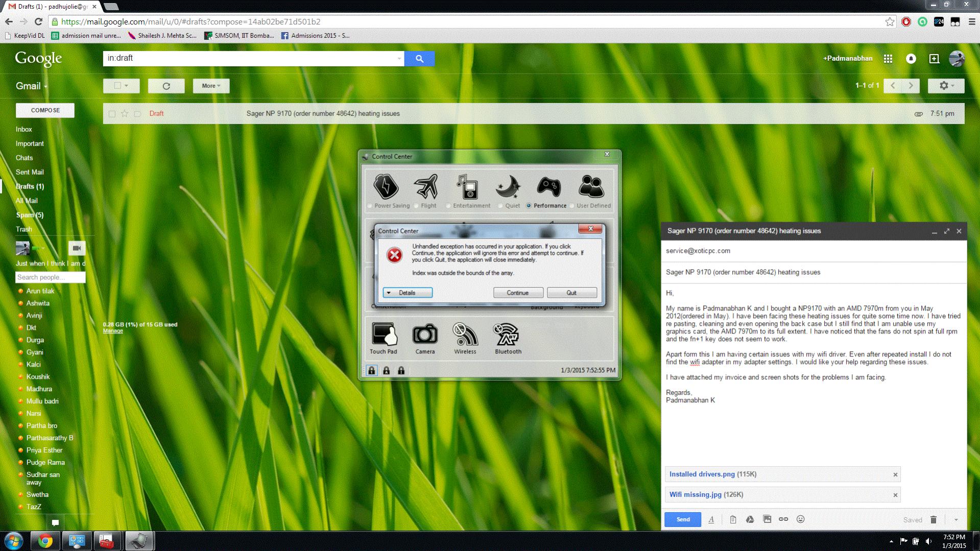
Task: Expand the Details dropdown in error dialog
Action: [408, 293]
